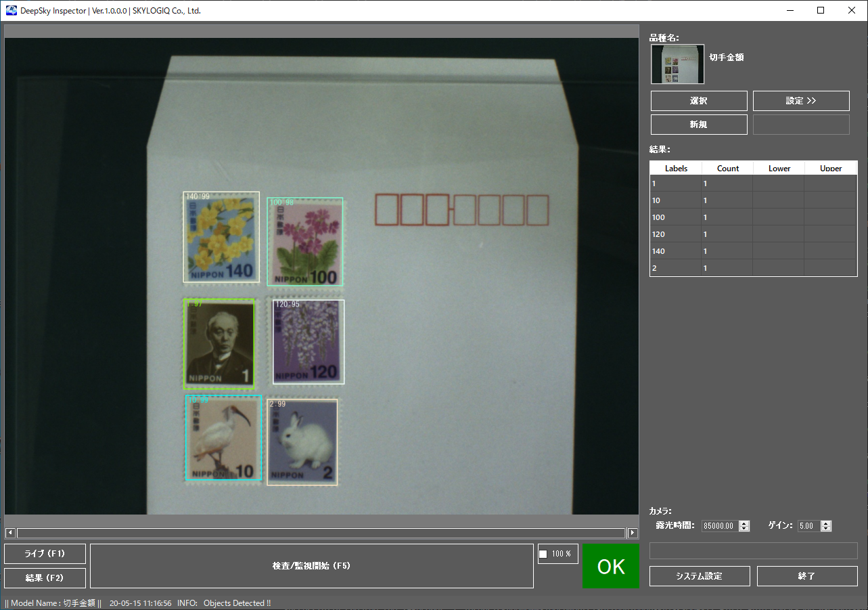Select the row with label 1
Viewport: 868px width, 610px height.
pos(754,183)
